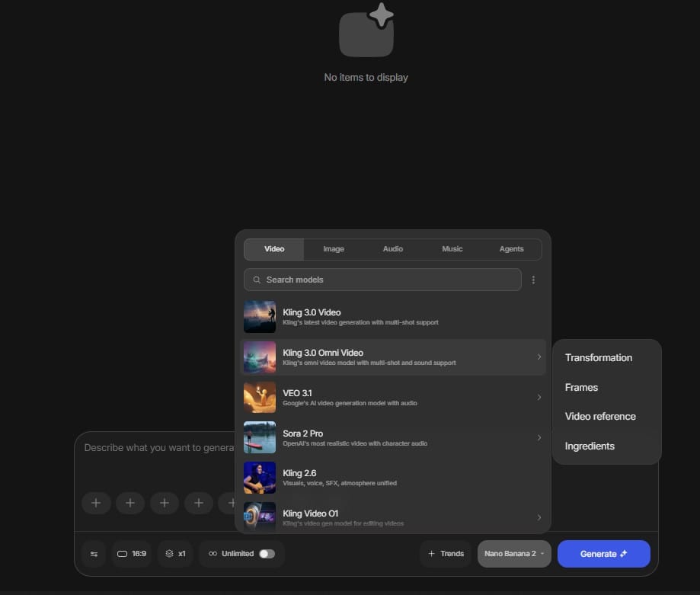Click in the Search models field
This screenshot has height=595, width=700.
pos(388,280)
